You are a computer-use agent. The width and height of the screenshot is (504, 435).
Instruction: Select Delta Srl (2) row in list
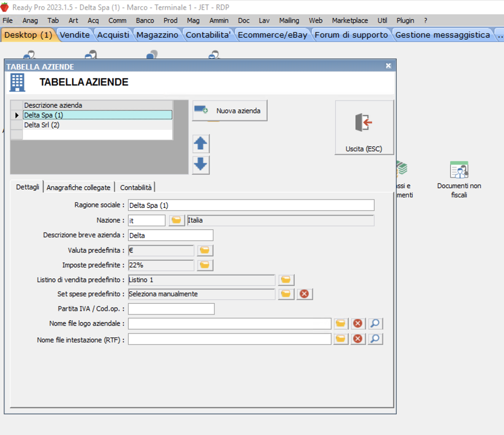coord(98,125)
